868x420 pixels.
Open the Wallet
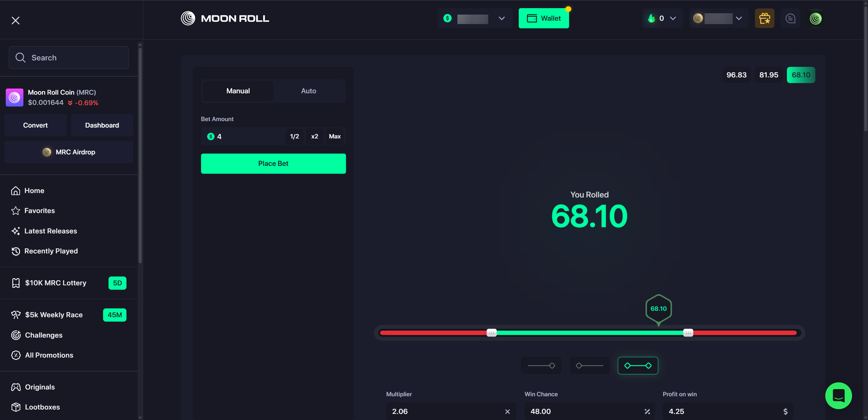544,18
